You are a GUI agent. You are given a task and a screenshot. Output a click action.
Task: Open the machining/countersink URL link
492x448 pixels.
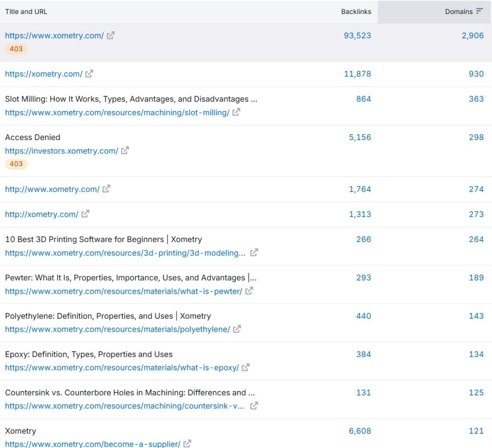tap(124, 406)
